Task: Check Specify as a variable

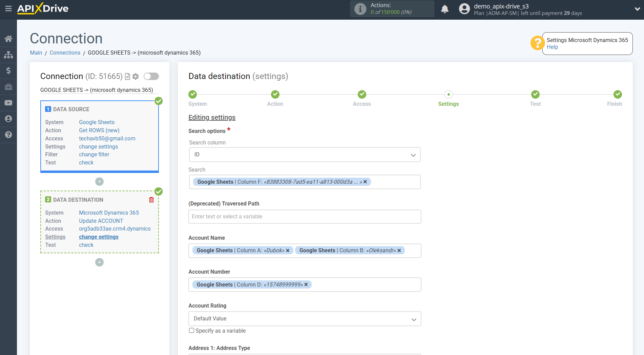Action: point(192,331)
